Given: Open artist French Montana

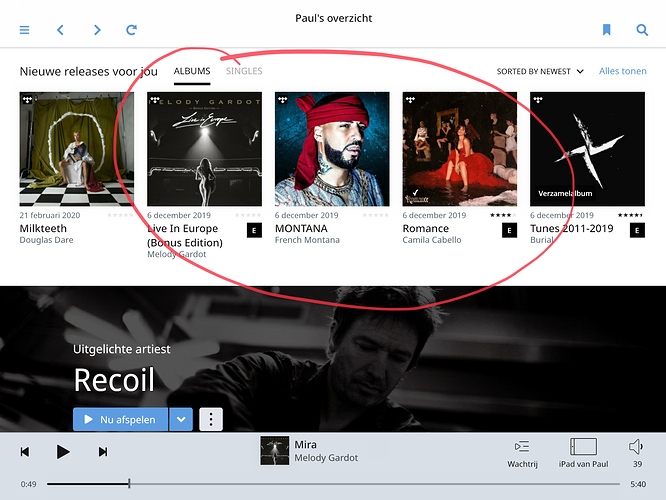Looking at the screenshot, I should (307, 240).
